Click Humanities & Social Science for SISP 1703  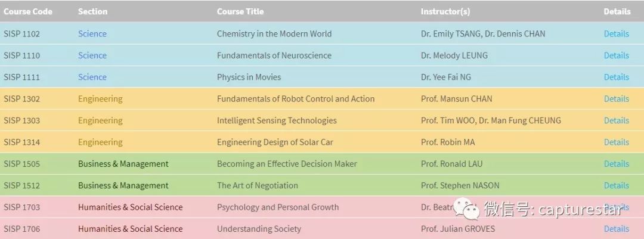(131, 207)
